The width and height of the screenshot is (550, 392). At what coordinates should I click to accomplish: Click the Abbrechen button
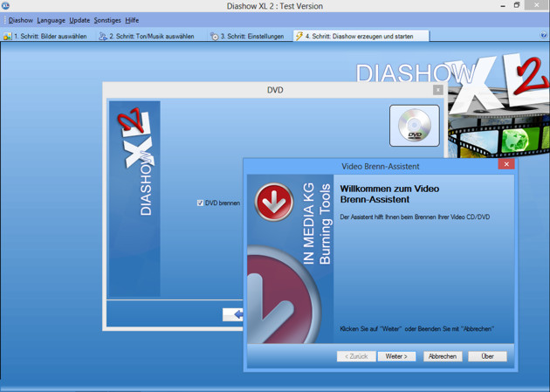(443, 356)
